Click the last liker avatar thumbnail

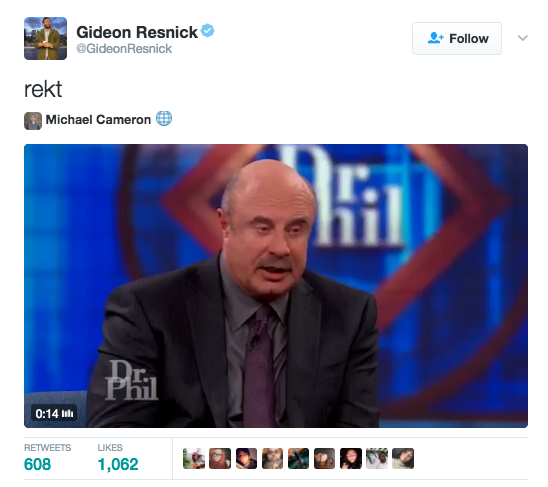[403, 458]
